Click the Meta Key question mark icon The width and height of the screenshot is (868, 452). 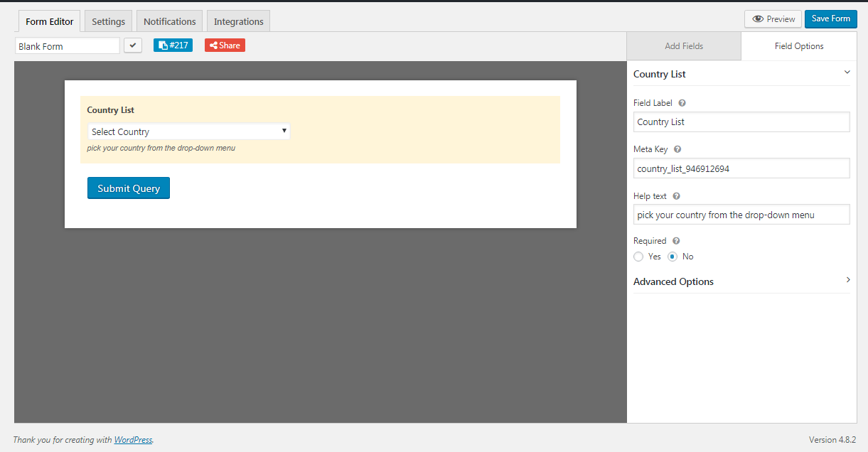tap(677, 149)
